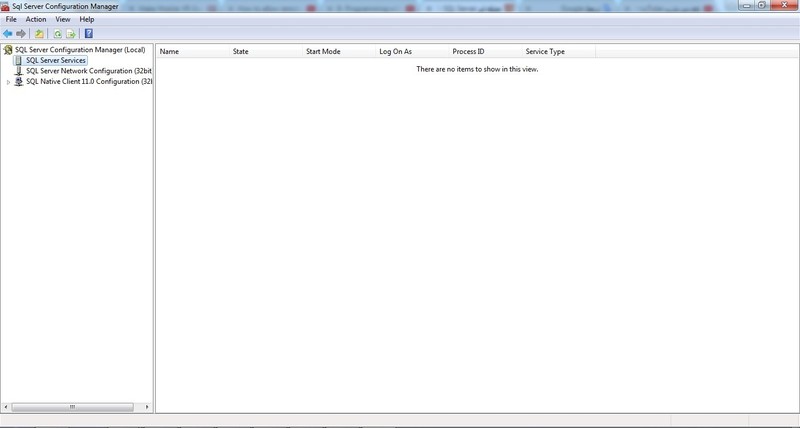This screenshot has height=428, width=800.
Task: Open the Action menu
Action: point(36,19)
